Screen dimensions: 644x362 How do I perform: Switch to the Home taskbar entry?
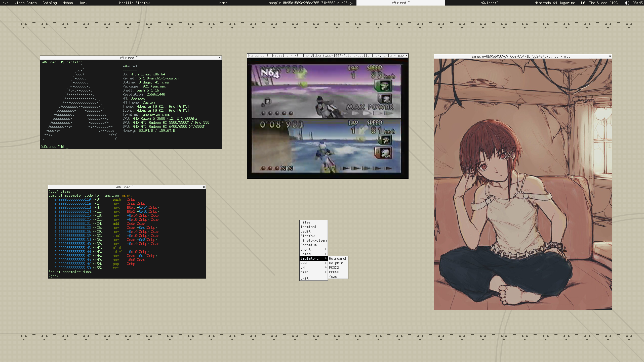click(x=223, y=3)
